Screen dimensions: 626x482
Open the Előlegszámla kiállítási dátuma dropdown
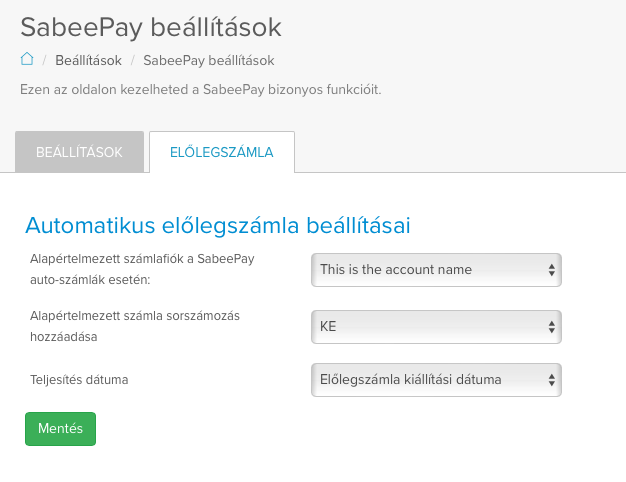436,380
